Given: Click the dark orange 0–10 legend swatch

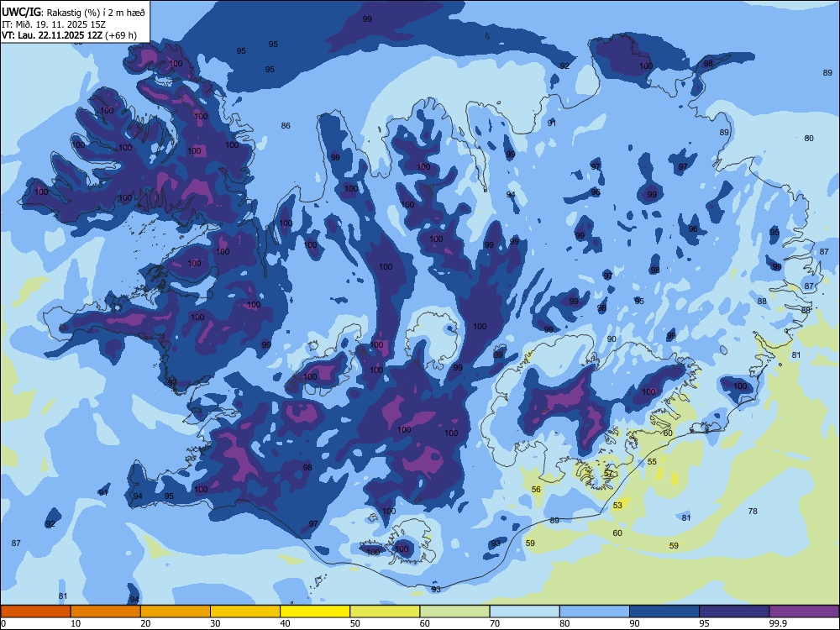Looking at the screenshot, I should [x=35, y=612].
